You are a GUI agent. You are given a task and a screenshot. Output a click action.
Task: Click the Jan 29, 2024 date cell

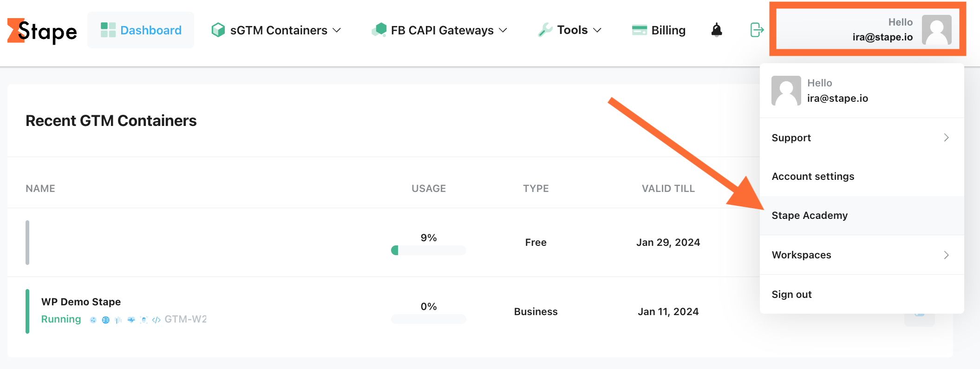tap(668, 243)
